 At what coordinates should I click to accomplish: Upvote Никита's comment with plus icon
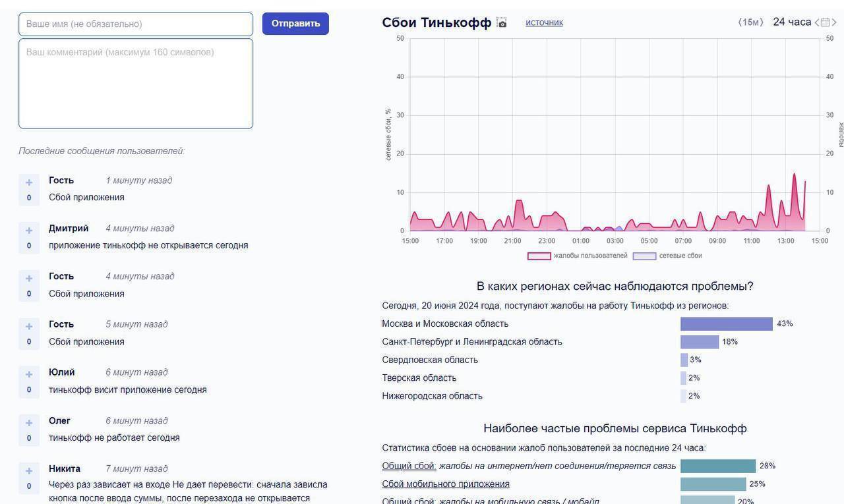pos(29,471)
